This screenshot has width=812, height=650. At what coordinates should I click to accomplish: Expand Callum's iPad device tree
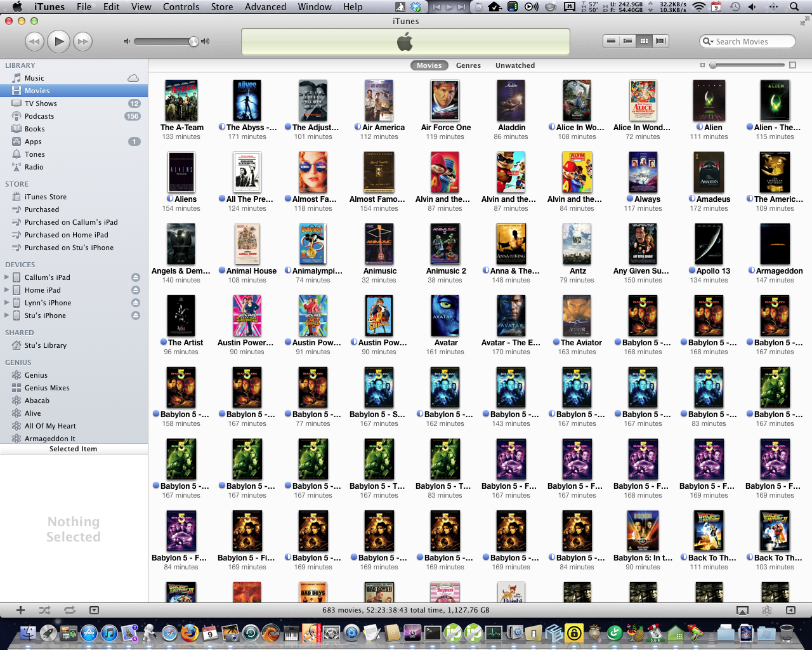click(x=7, y=277)
